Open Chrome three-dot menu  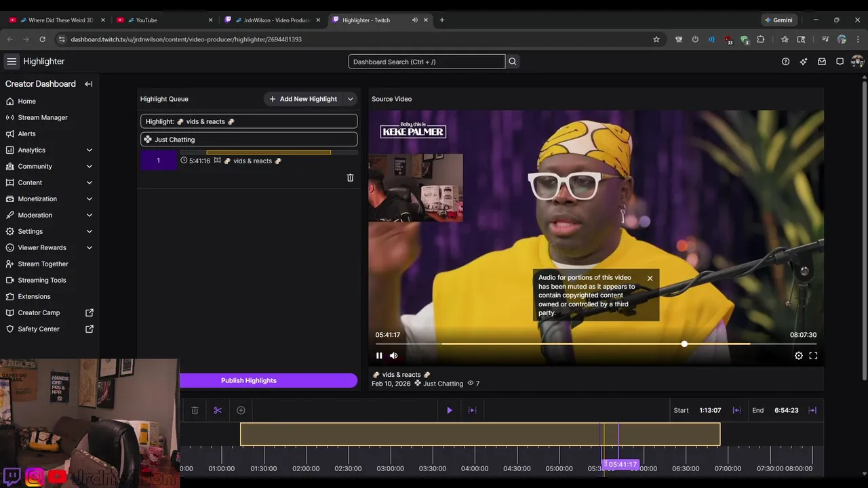click(x=859, y=39)
